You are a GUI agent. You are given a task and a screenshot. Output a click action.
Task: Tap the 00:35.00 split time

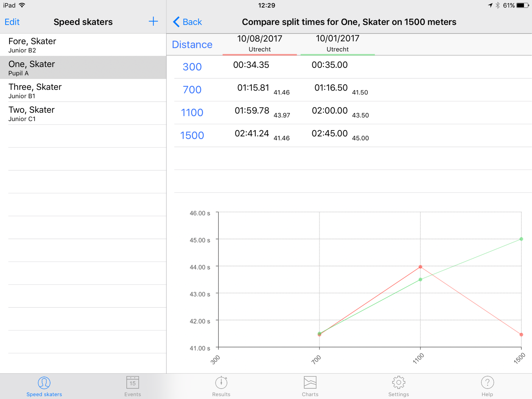pos(329,65)
